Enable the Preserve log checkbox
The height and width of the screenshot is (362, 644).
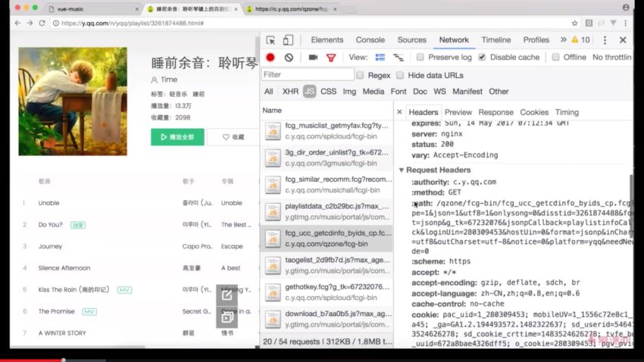[420, 57]
